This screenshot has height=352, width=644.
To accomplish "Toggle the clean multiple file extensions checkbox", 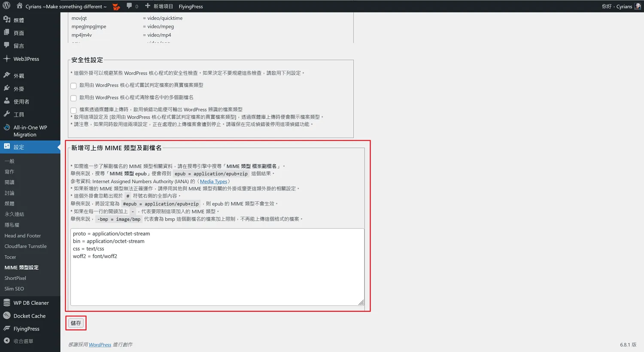I will tap(73, 98).
